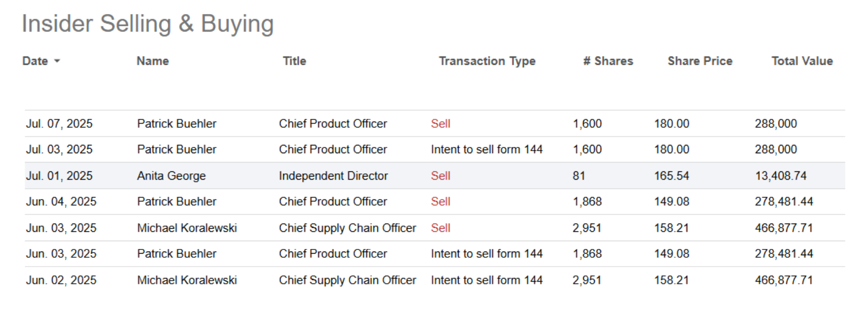The width and height of the screenshot is (868, 309).
Task: Click Intent to sell form 144 on Jul. 03
Action: pyautogui.click(x=486, y=150)
